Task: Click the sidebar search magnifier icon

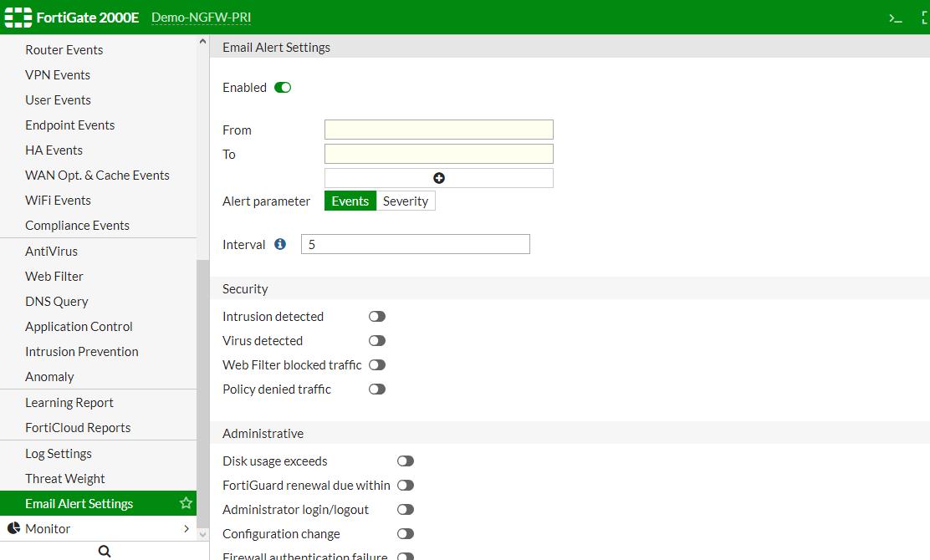Action: pyautogui.click(x=105, y=551)
